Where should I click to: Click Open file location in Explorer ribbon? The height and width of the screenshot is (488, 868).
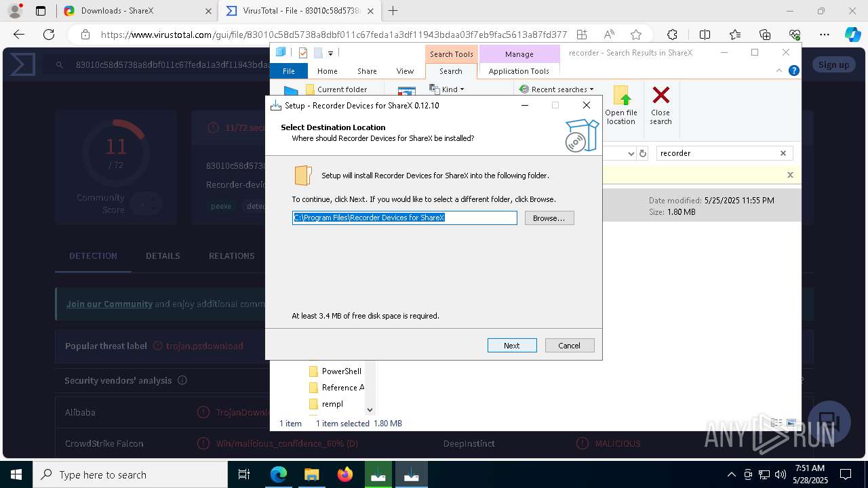tap(621, 105)
